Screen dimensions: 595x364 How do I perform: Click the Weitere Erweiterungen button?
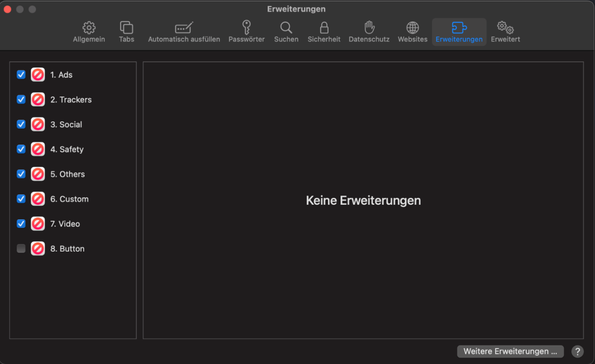click(510, 351)
